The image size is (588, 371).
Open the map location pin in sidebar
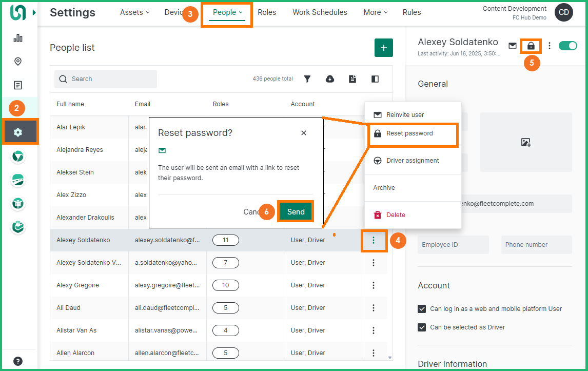tap(18, 62)
